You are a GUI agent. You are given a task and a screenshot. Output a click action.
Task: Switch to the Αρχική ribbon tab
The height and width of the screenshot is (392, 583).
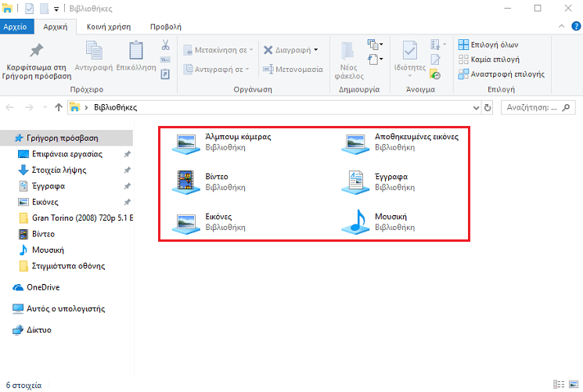click(x=56, y=27)
